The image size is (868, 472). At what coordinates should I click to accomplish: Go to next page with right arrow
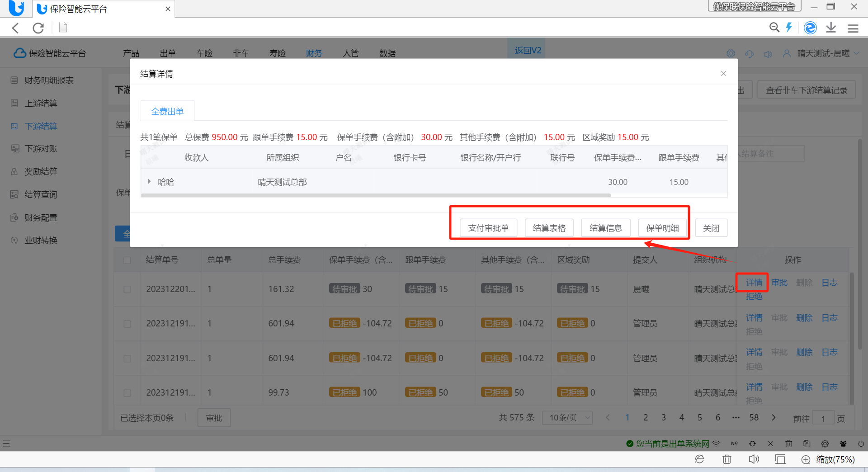[774, 417]
